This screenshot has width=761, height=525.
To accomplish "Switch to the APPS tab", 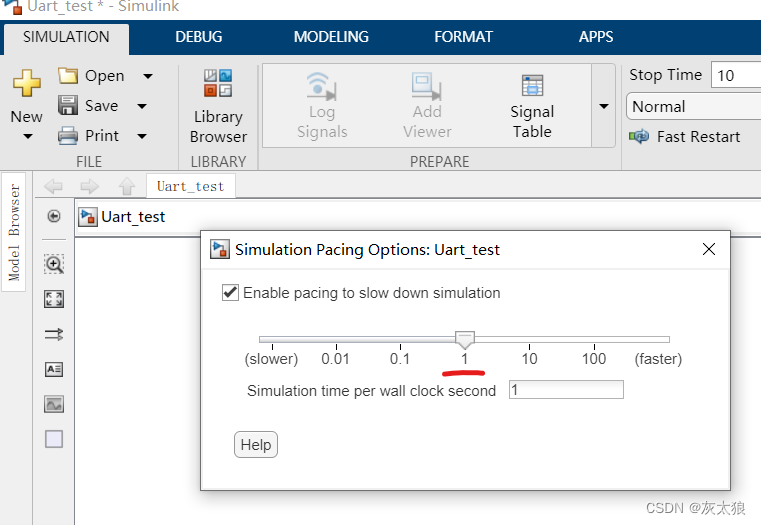I will coord(596,37).
